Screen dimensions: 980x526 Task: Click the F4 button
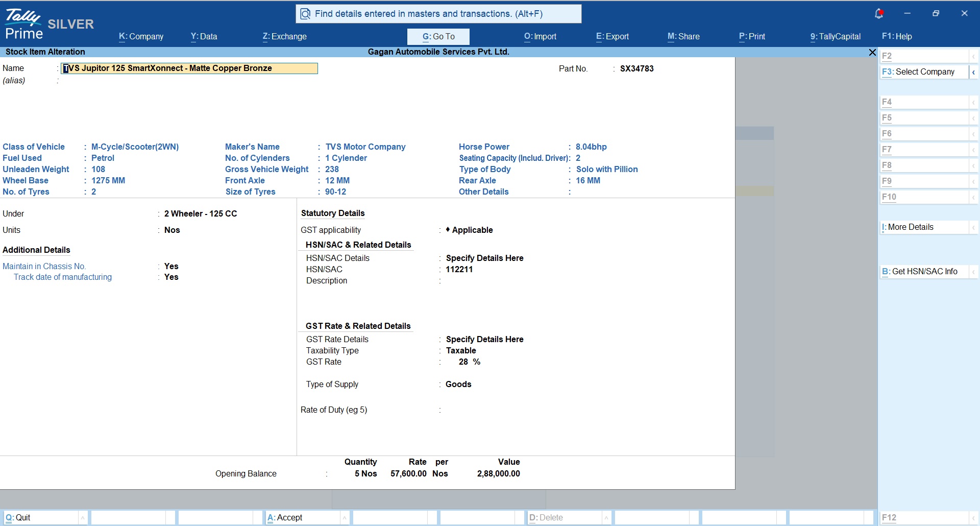tap(924, 102)
